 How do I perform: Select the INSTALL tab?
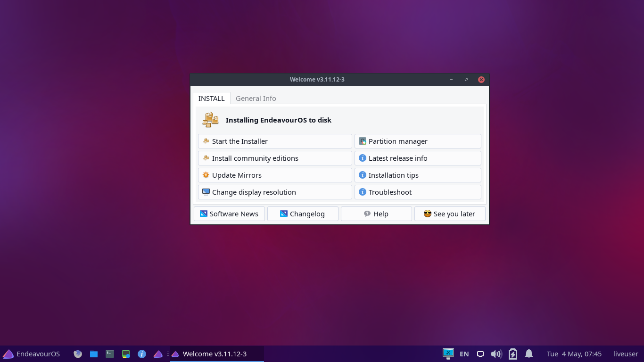(x=211, y=98)
